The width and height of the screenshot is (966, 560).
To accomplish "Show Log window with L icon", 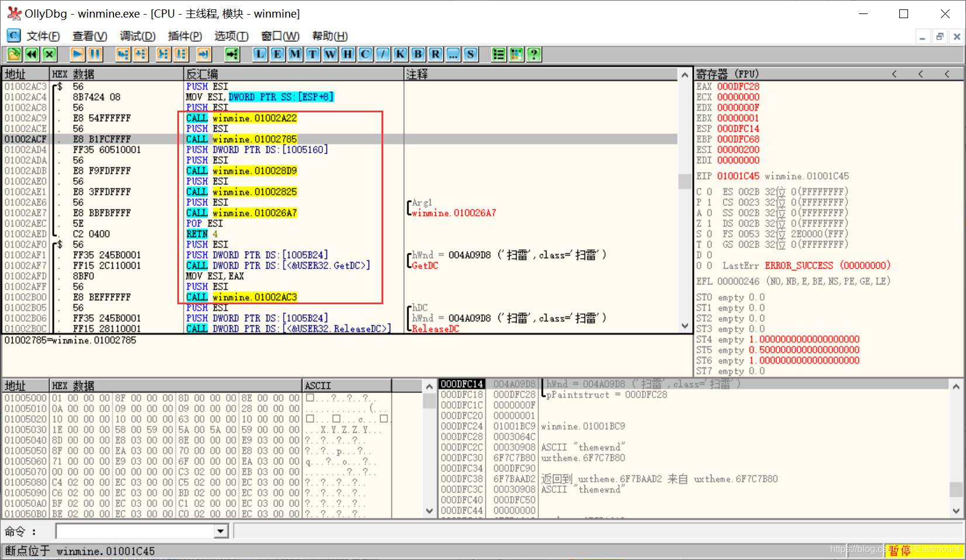I will [x=260, y=54].
